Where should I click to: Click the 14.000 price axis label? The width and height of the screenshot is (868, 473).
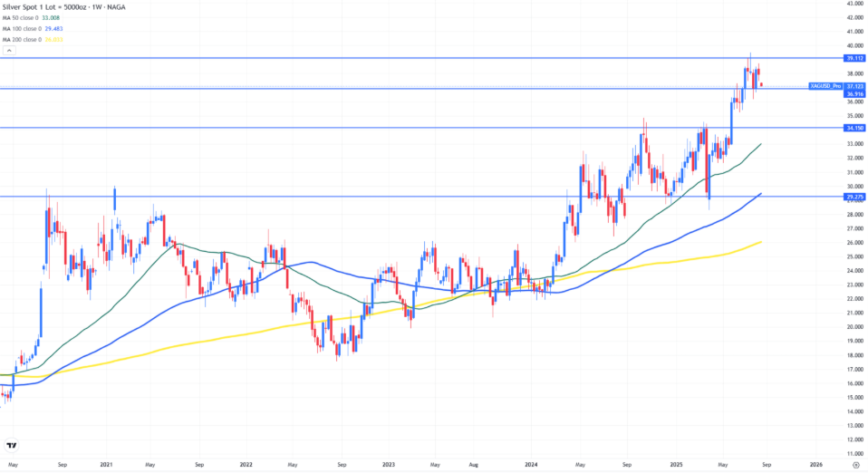coord(854,411)
